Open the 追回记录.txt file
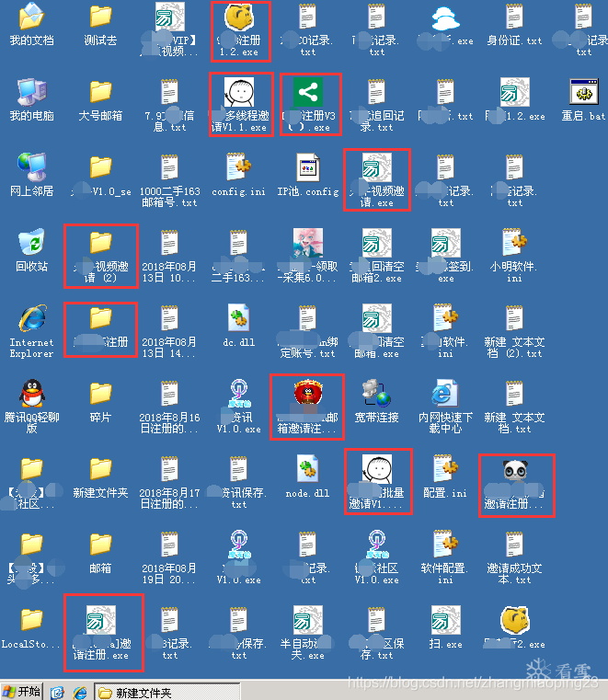Viewport: 608px width, 700px height. (376, 106)
